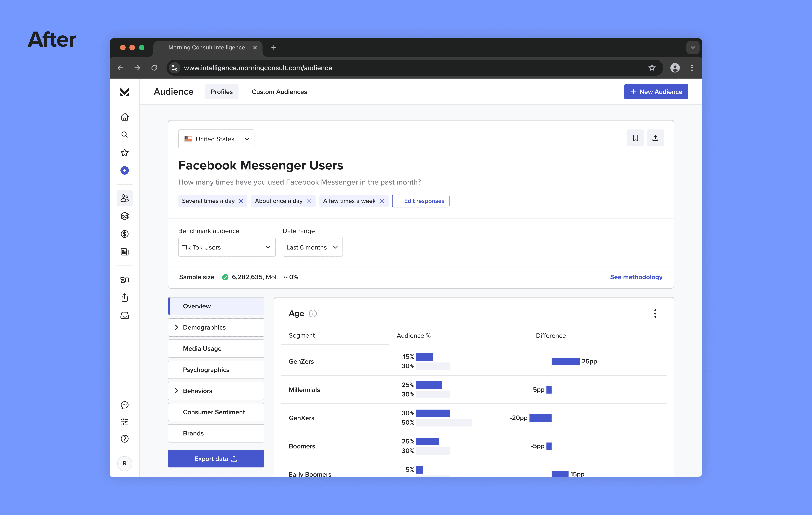Click the GenZers 25pp difference bar
Screen dimensions: 812x515
point(565,361)
